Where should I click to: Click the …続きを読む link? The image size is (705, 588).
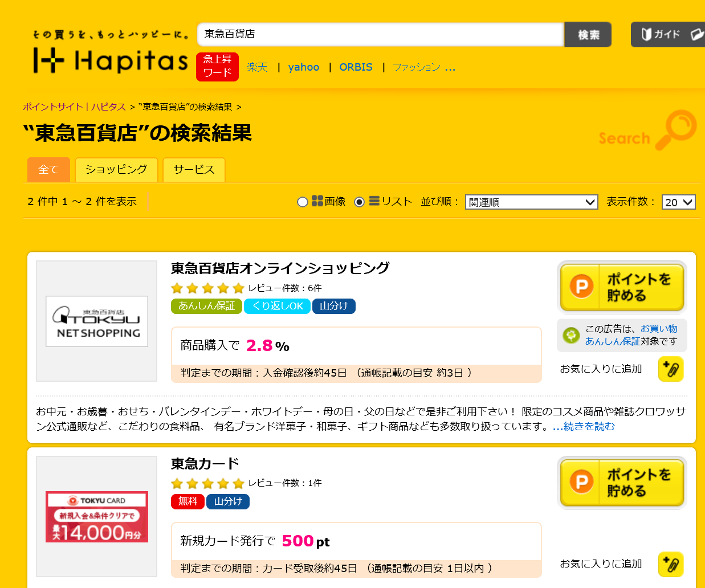pyautogui.click(x=584, y=427)
